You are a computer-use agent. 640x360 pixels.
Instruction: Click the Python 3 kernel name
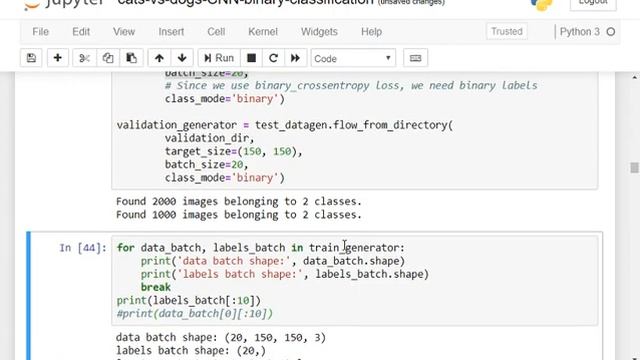580,32
